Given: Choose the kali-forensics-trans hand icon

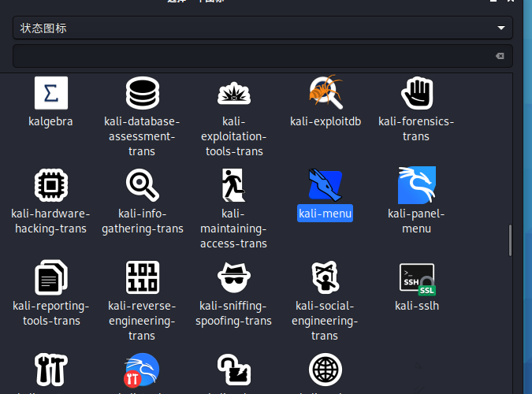Looking at the screenshot, I should tap(416, 93).
